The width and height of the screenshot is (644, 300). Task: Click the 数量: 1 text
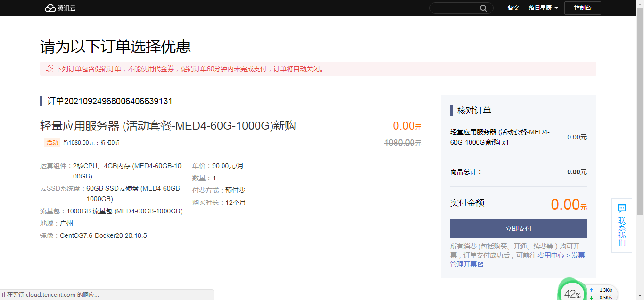click(204, 178)
